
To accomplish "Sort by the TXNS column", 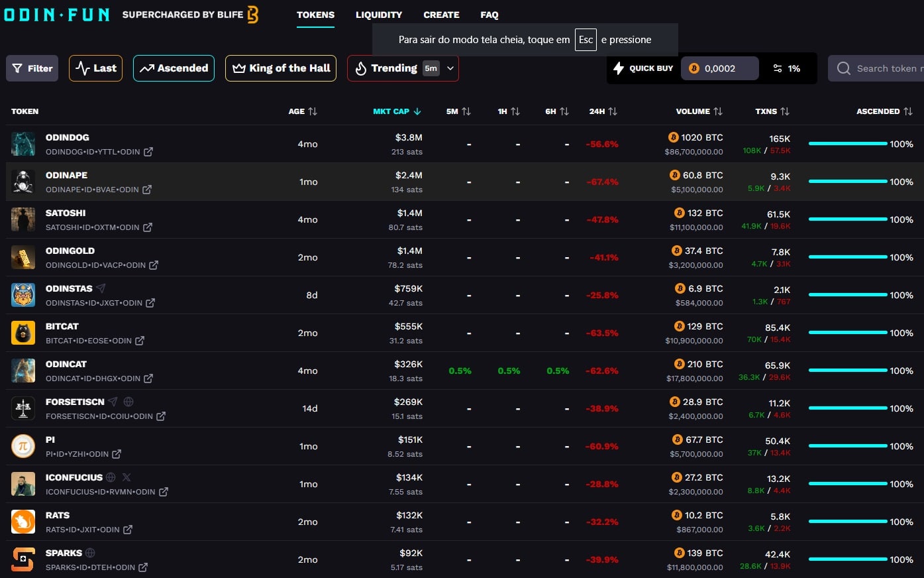I will pyautogui.click(x=772, y=111).
